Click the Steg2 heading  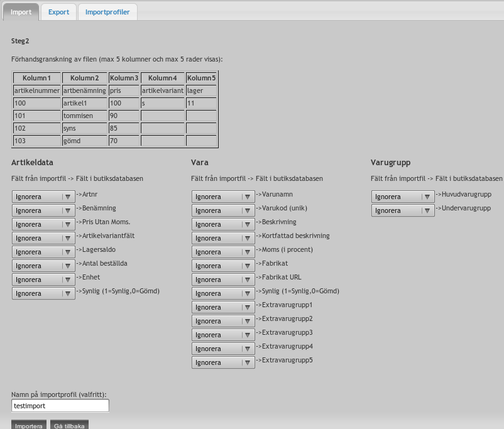pyautogui.click(x=20, y=41)
